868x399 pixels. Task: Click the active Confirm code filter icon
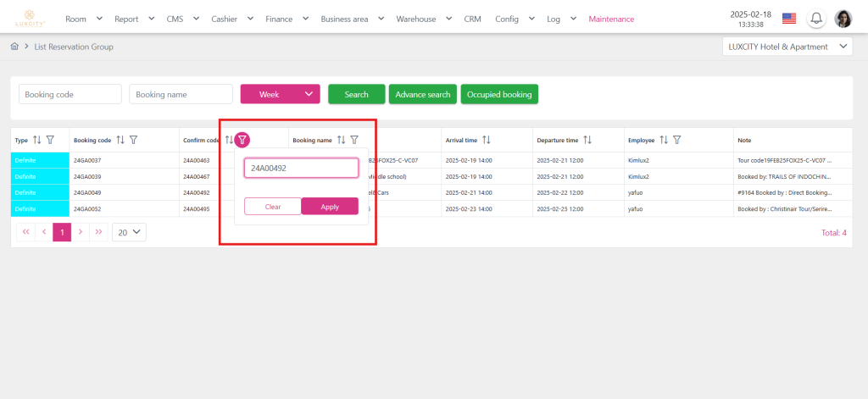242,140
